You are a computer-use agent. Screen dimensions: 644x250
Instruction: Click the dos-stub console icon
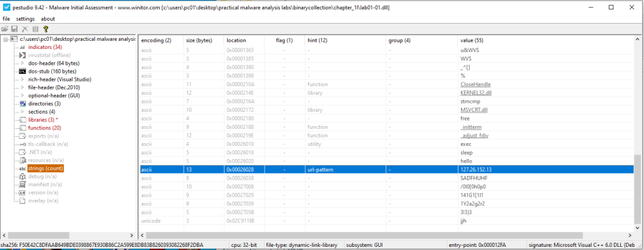22,72
